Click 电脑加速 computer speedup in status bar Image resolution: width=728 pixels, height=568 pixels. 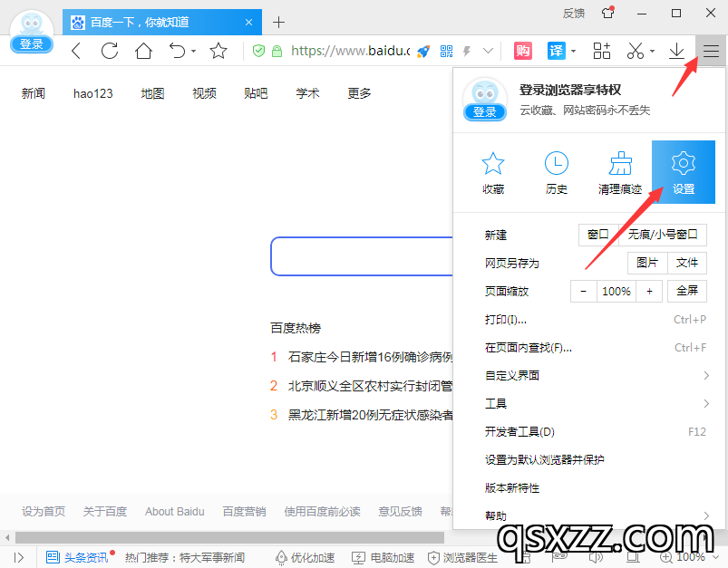tap(383, 557)
